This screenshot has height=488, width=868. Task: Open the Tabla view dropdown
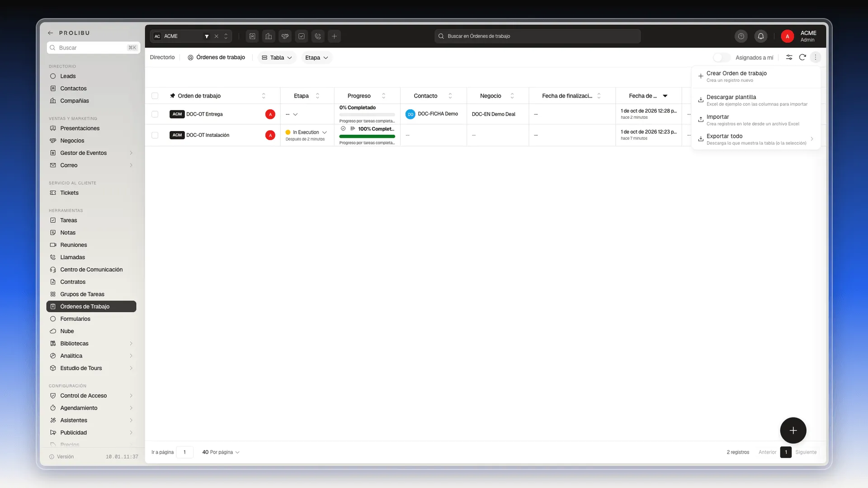pyautogui.click(x=277, y=57)
